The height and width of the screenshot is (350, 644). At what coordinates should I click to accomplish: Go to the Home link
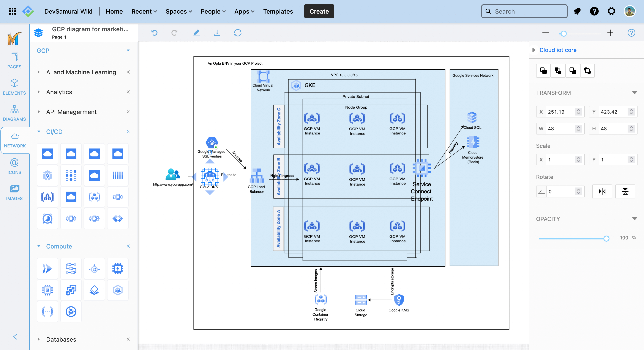[114, 11]
